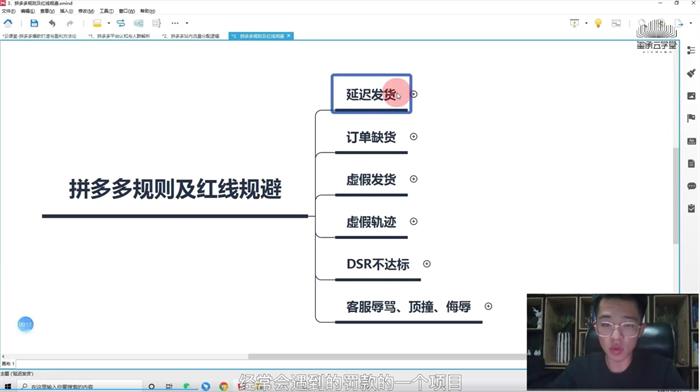Screen dimensions: 700x392
Task: Click the horizontal scrollbar thumb below the canvas
Action: (387, 356)
